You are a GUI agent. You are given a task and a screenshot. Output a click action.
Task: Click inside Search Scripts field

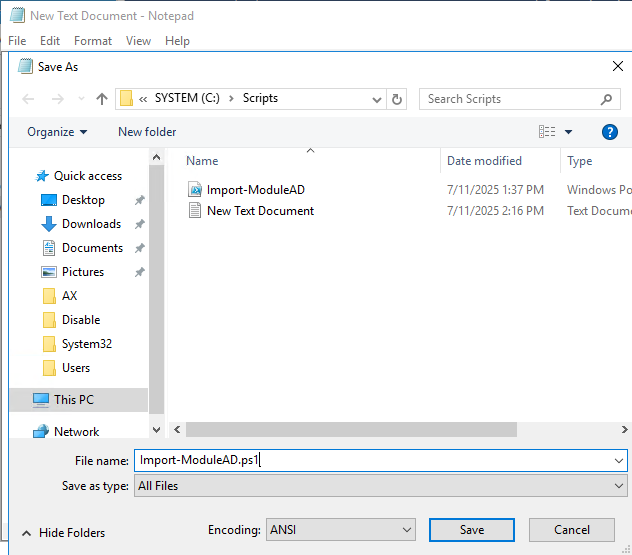point(520,99)
